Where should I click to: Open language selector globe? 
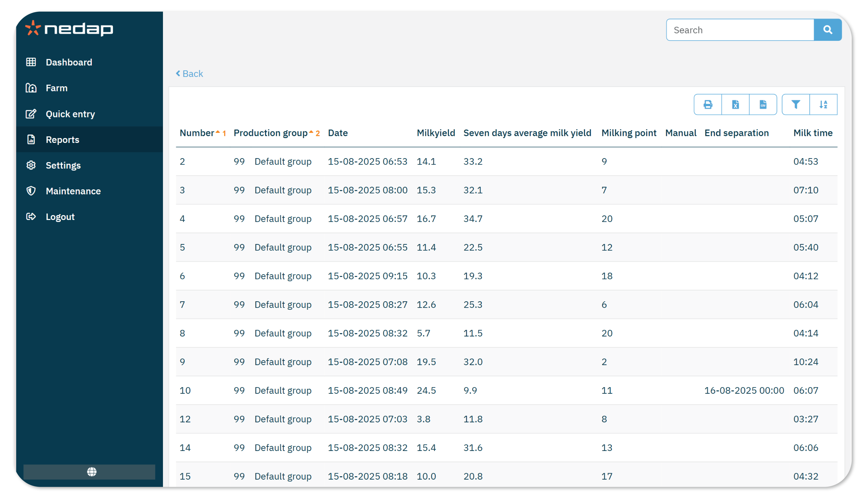92,472
